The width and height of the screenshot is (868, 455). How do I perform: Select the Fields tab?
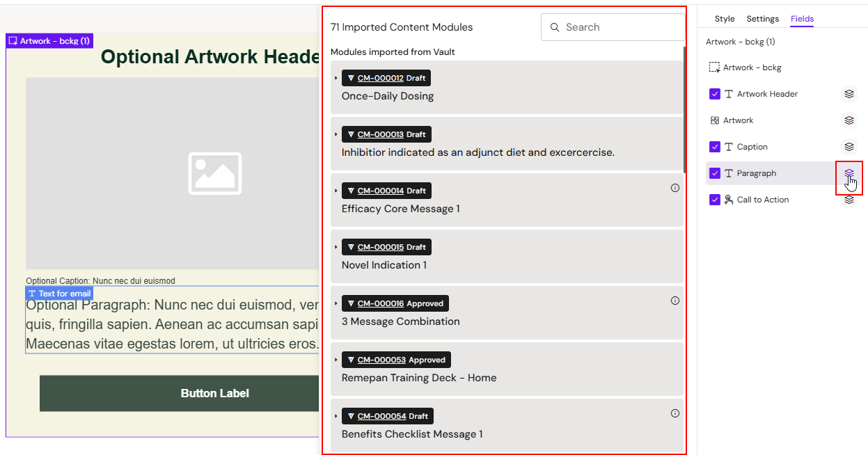(x=802, y=19)
